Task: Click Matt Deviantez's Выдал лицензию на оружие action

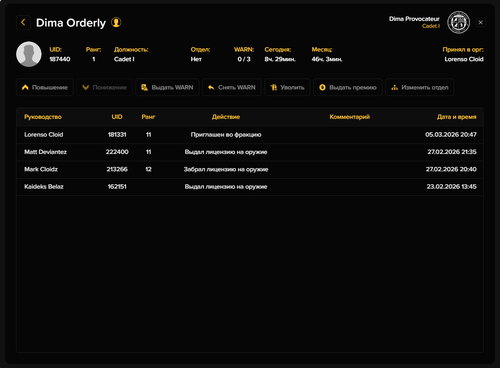Action: pyautogui.click(x=226, y=152)
